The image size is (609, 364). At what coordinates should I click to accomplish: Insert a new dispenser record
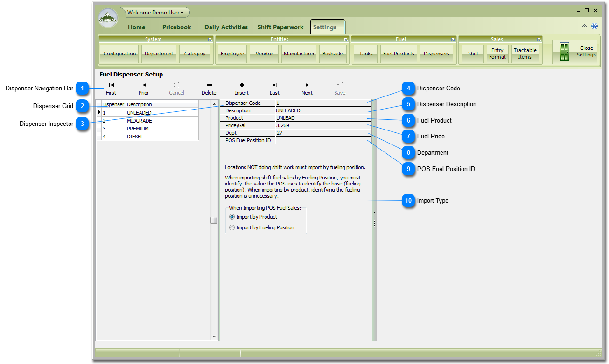coord(242,89)
